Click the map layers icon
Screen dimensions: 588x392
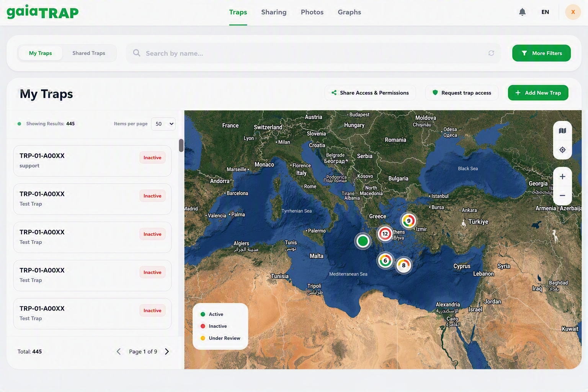click(562, 131)
